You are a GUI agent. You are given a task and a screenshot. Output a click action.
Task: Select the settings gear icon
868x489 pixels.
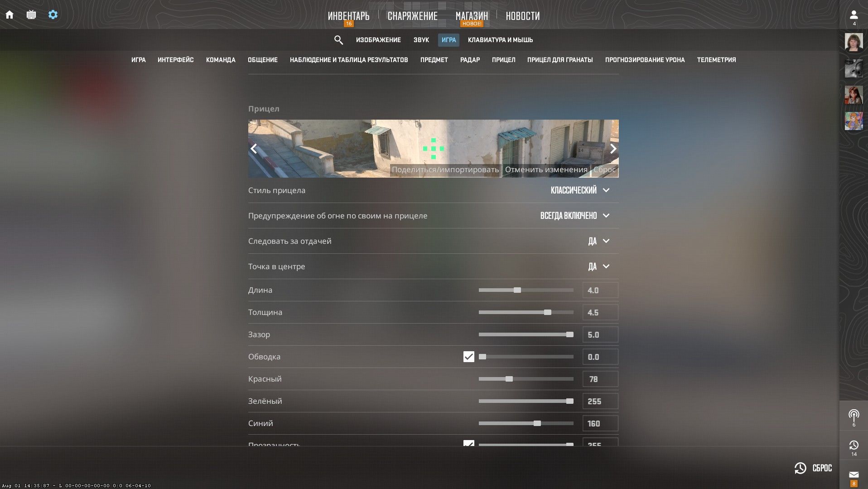point(53,14)
